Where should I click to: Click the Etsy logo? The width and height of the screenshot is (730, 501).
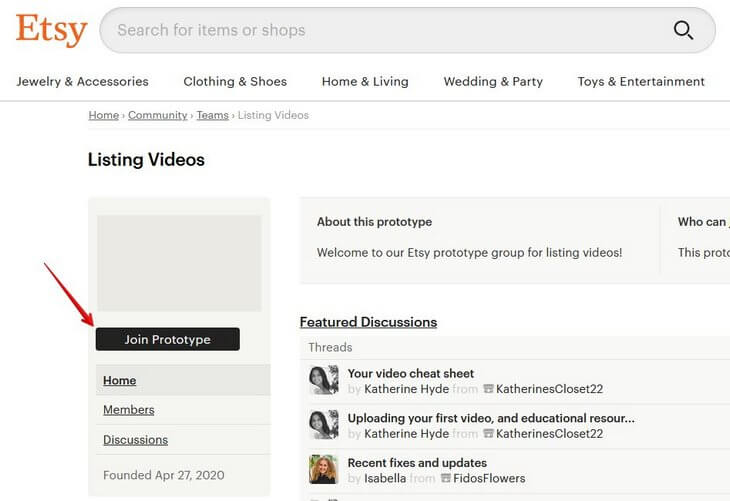(x=52, y=30)
